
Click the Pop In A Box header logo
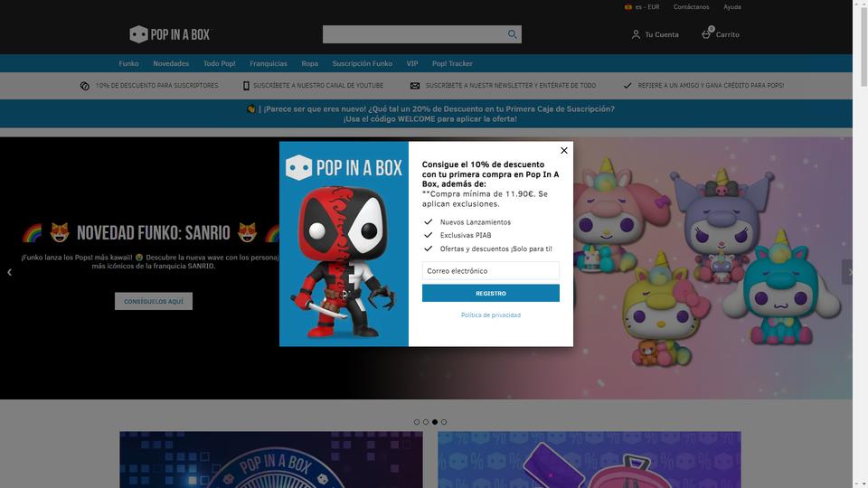169,34
